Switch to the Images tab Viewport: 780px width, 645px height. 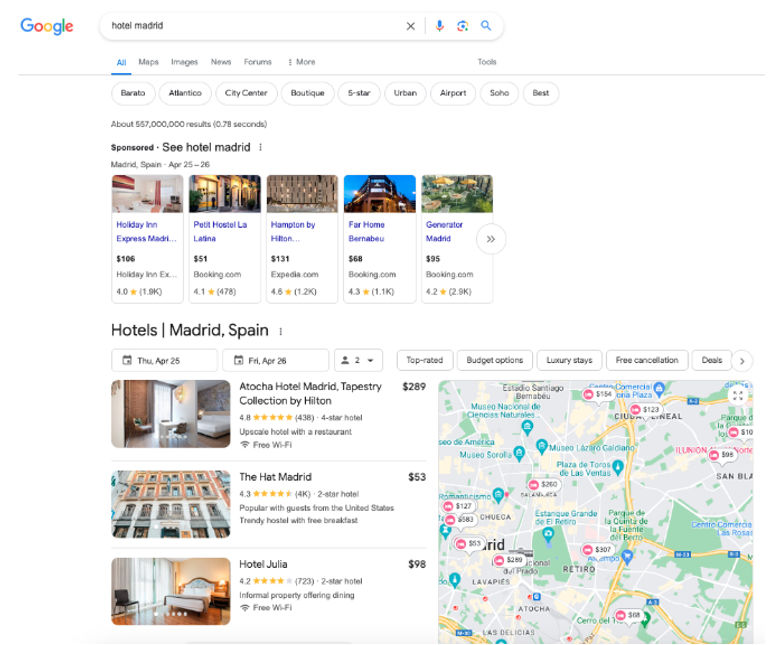click(185, 62)
